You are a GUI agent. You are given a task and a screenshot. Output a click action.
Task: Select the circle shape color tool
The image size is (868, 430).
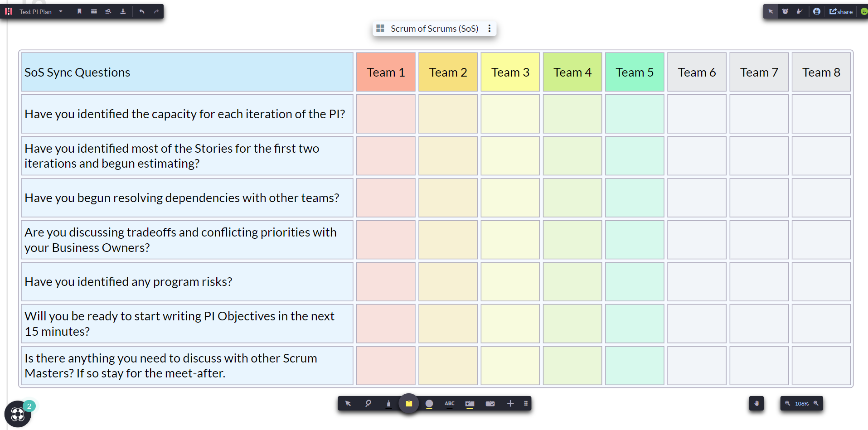pyautogui.click(x=429, y=403)
